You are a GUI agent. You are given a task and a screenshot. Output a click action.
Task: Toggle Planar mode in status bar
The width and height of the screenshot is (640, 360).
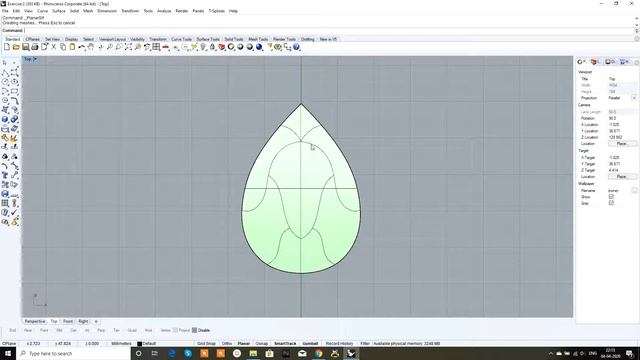coord(244,344)
